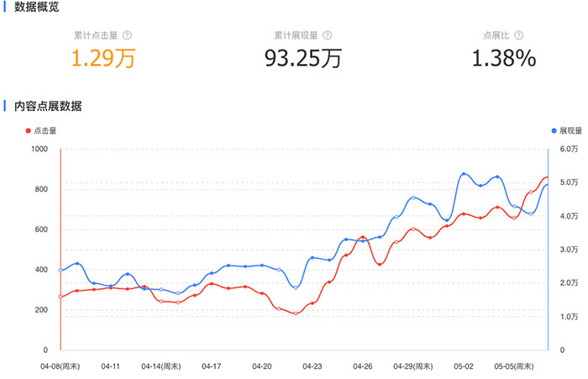Click the 05-05(周末) date label
Viewport: 588px width, 379px height.
pos(514,366)
